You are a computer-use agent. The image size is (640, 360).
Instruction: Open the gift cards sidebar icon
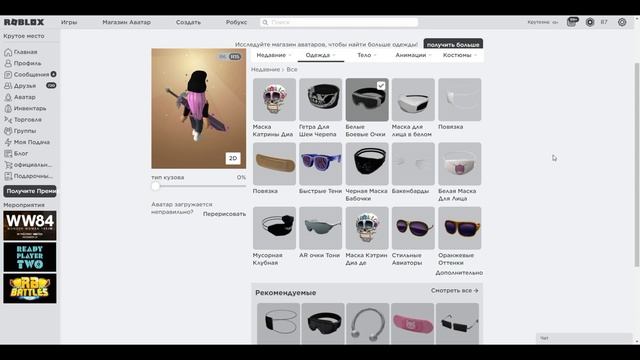pyautogui.click(x=8, y=176)
